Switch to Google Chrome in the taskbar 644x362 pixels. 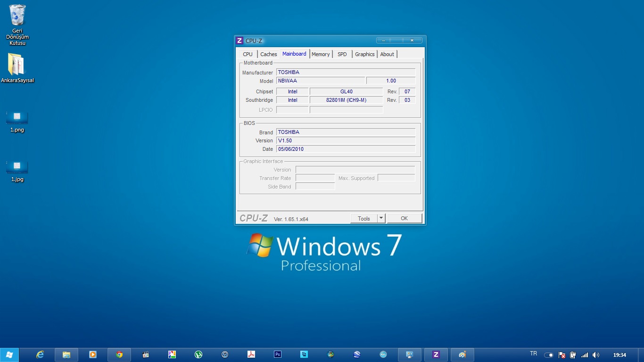pyautogui.click(x=119, y=355)
